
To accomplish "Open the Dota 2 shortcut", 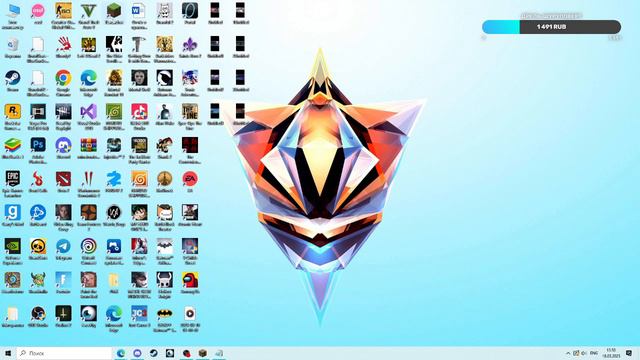I will (x=63, y=179).
